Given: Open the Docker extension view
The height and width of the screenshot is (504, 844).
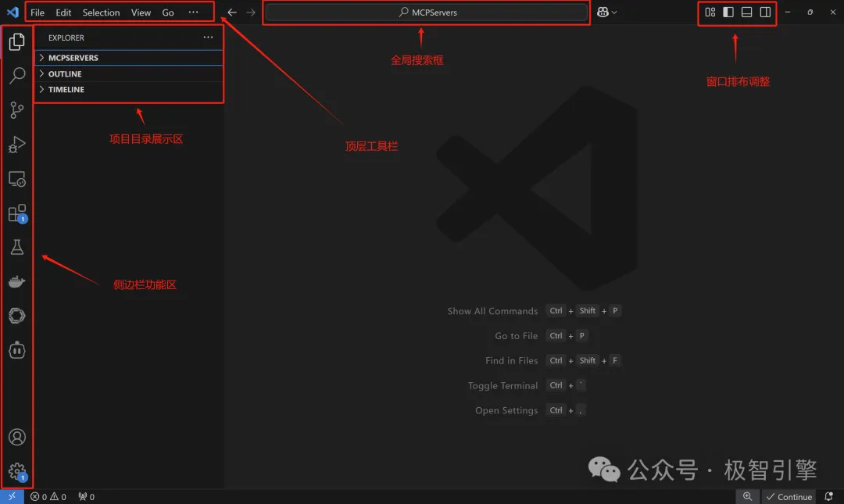Looking at the screenshot, I should (x=16, y=281).
